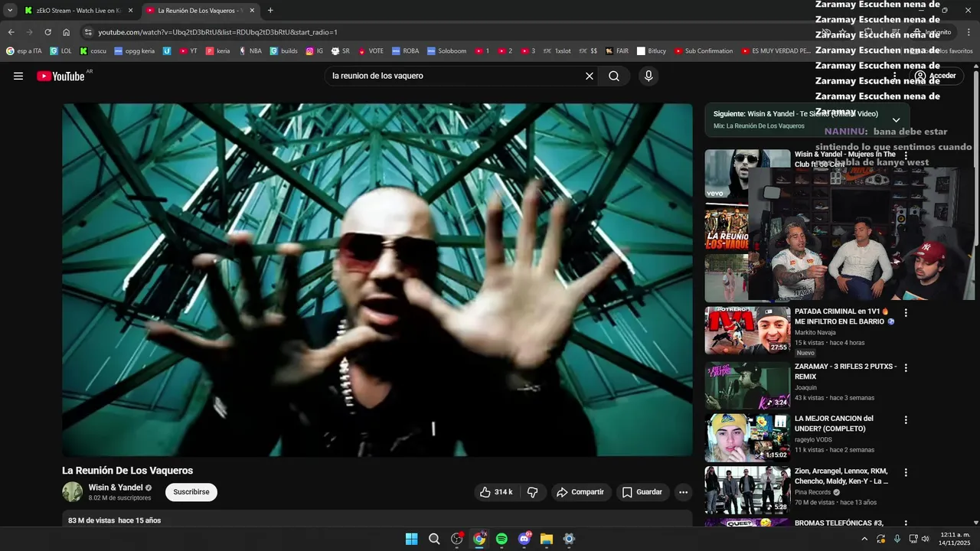Open the Wisin & Yandel channel name

click(116, 487)
